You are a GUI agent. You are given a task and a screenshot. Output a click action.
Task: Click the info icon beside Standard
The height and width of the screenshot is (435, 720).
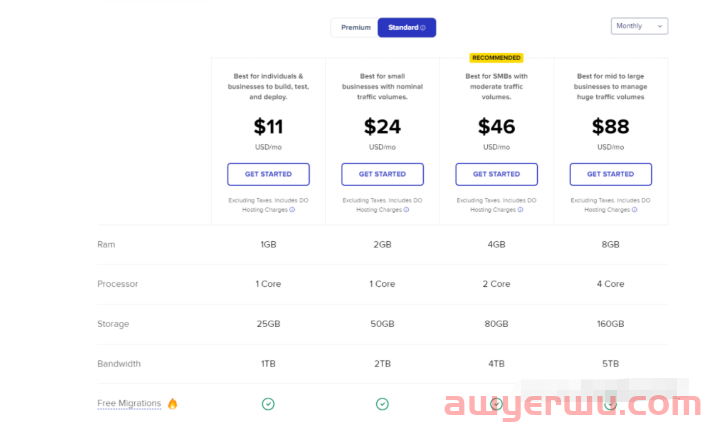pos(423,28)
